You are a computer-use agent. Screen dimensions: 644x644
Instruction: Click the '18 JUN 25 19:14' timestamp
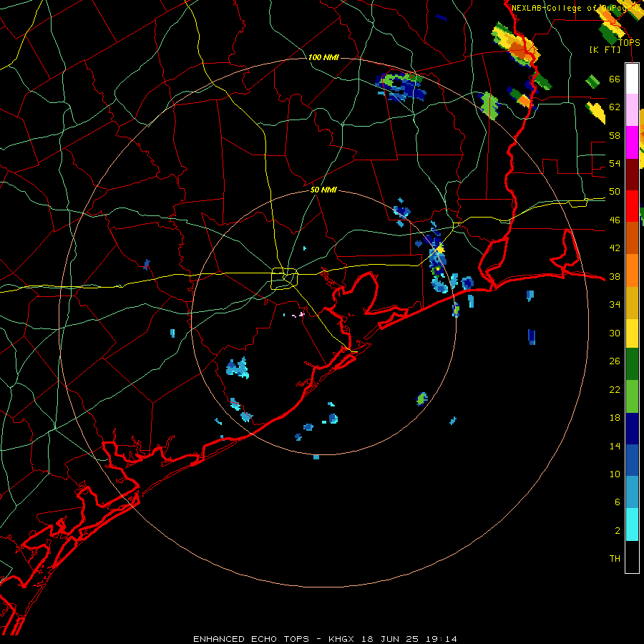[x=409, y=639]
